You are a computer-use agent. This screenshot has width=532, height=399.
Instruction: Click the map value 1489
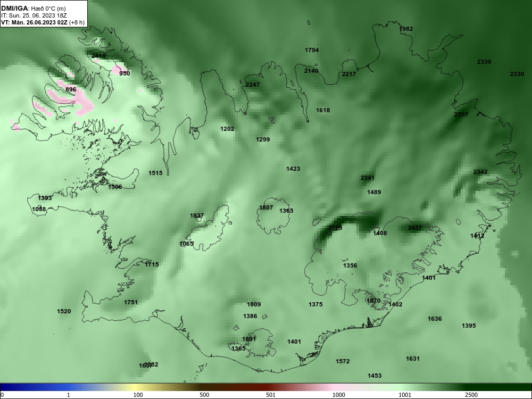point(374,193)
